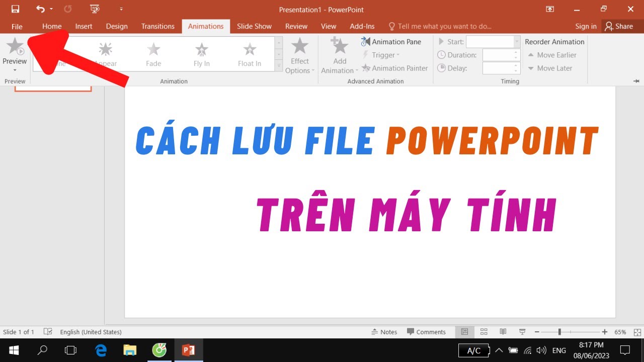Click the Add Animation button

pyautogui.click(x=340, y=56)
